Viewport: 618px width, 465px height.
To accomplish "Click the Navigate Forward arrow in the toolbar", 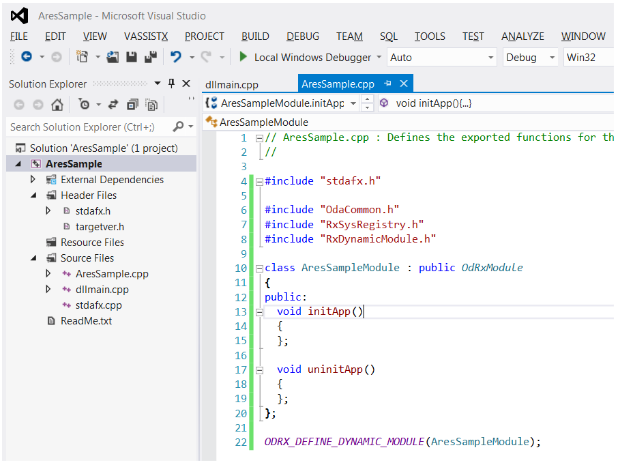I will (56, 57).
